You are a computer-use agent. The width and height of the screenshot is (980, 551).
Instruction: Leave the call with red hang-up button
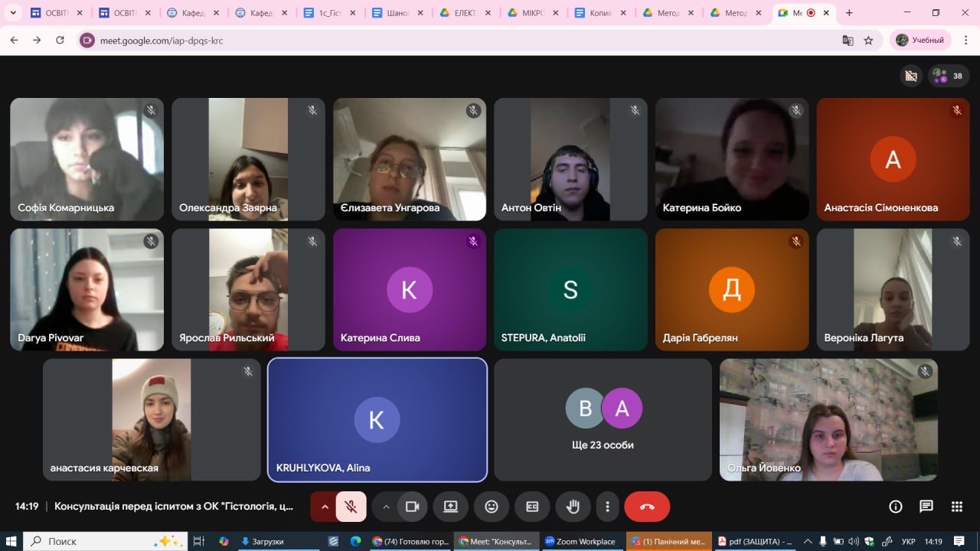[x=647, y=507]
